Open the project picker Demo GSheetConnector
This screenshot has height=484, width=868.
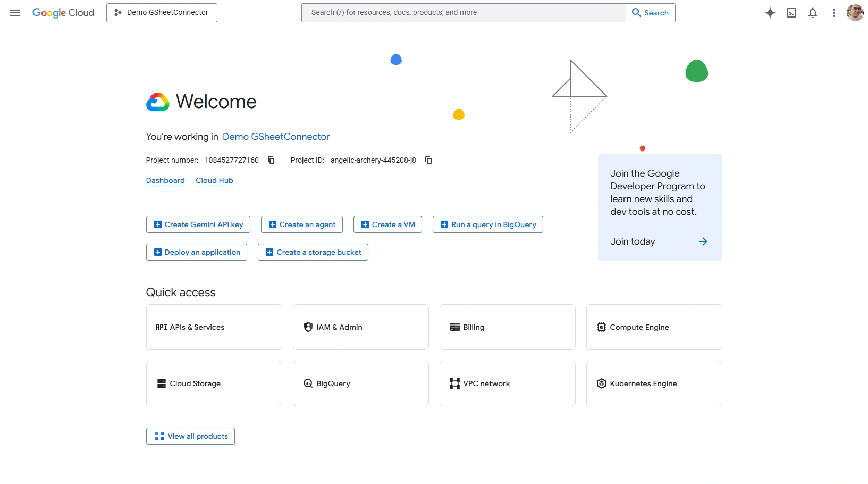pos(162,13)
